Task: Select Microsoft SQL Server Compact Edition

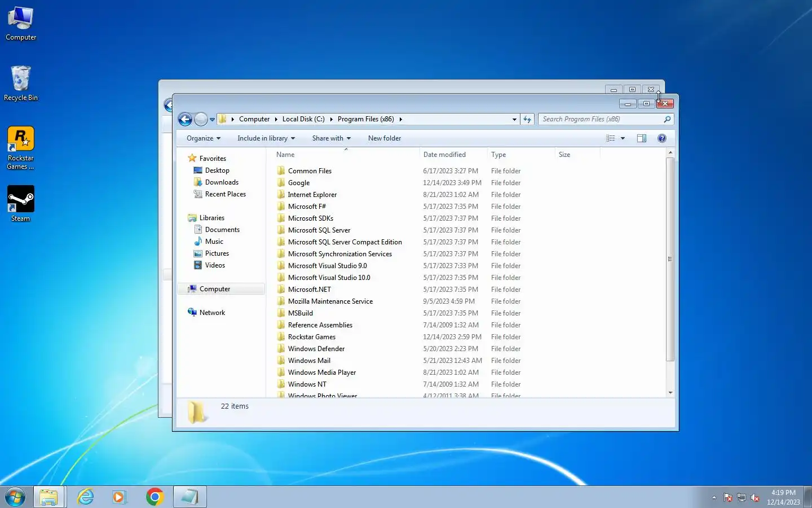Action: pos(345,242)
